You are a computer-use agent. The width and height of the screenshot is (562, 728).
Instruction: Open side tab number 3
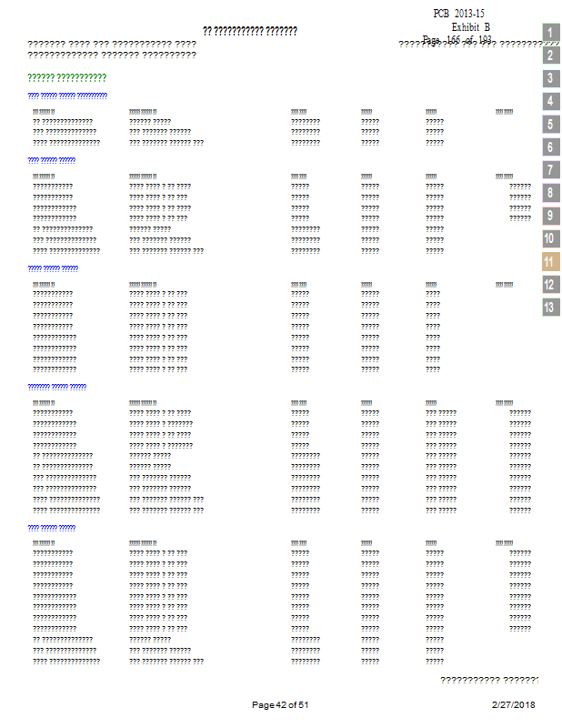click(551, 78)
